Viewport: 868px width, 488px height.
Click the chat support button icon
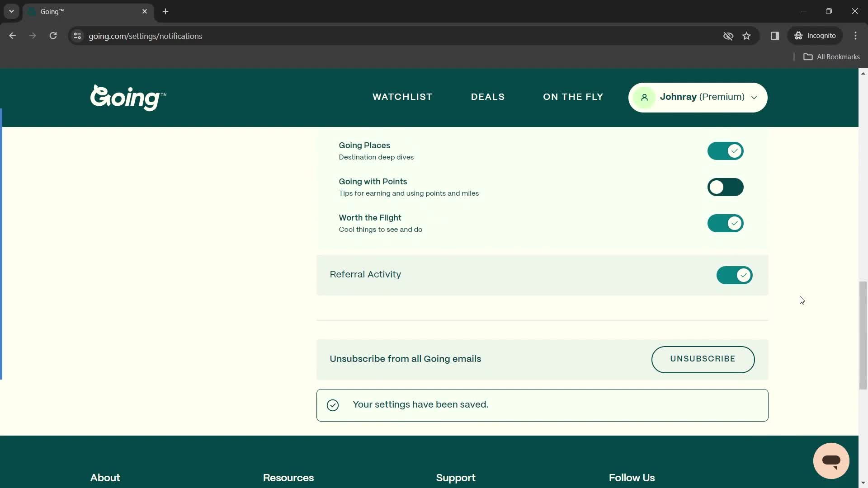coord(830,460)
